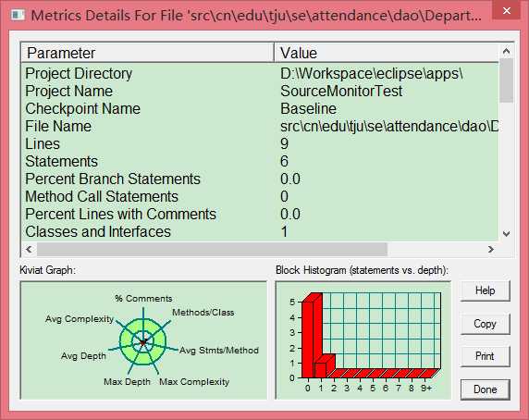Click the window icon in title bar
This screenshot has height=420, width=529.
(x=18, y=15)
